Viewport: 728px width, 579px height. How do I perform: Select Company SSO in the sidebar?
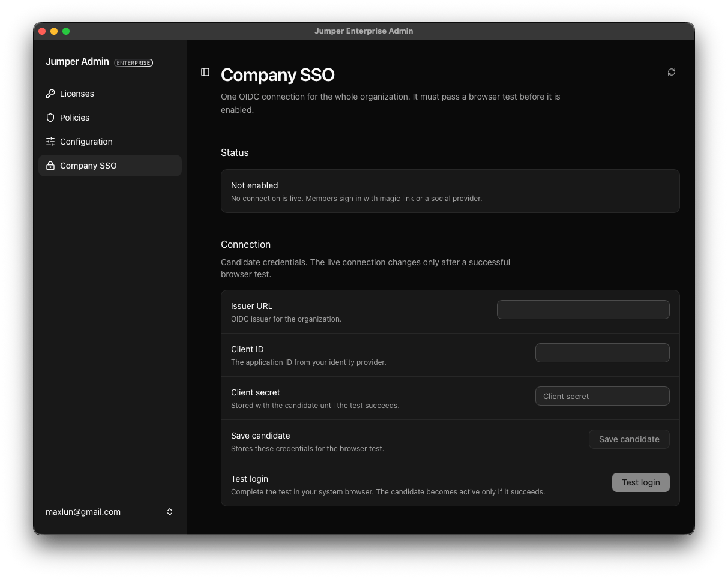click(110, 166)
